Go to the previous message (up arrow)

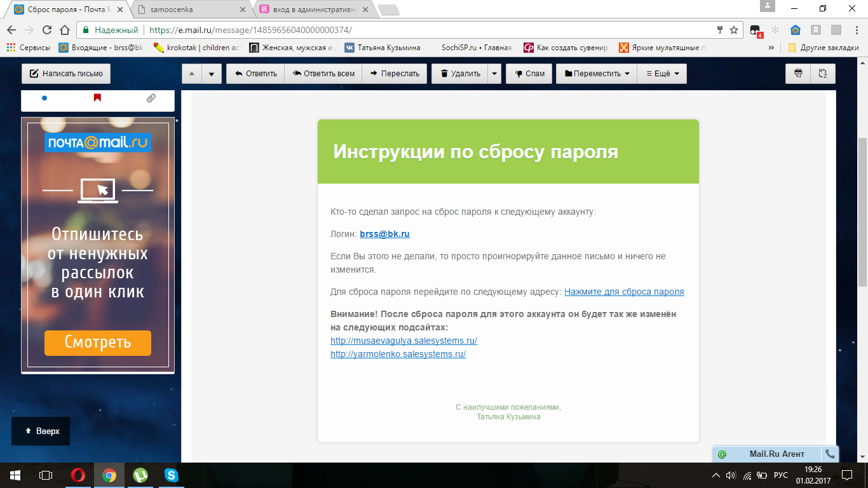tap(192, 74)
